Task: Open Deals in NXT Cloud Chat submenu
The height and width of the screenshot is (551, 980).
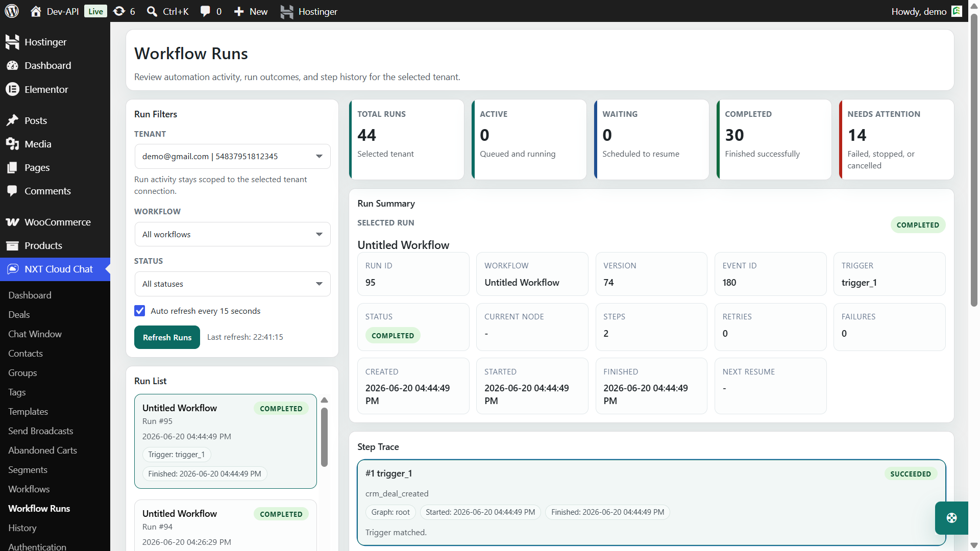Action: pos(19,315)
